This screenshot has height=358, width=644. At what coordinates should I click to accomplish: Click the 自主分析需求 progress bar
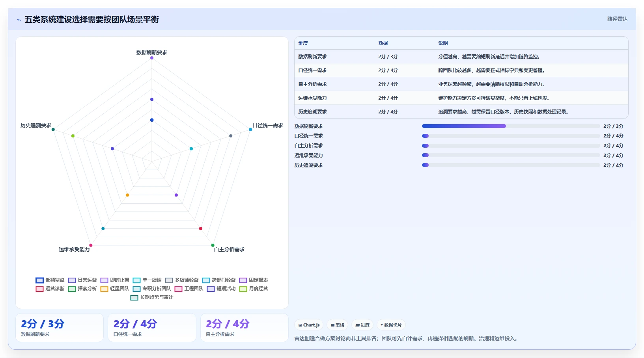pyautogui.click(x=511, y=146)
